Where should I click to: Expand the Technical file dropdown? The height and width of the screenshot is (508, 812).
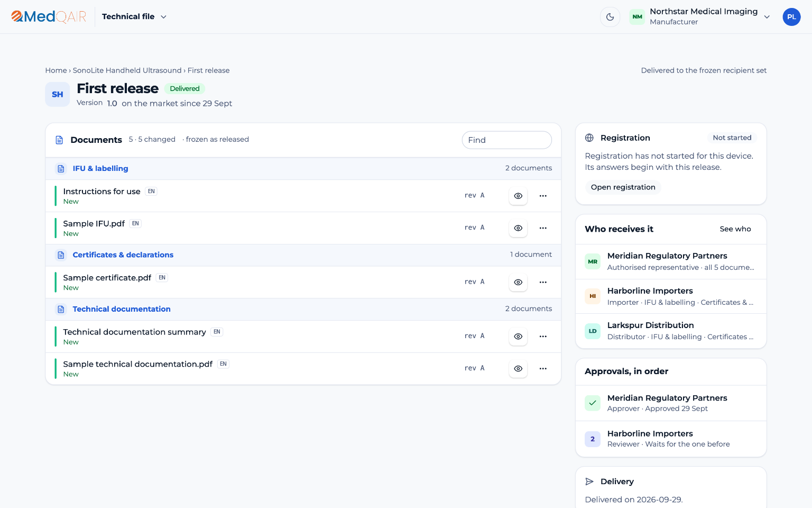click(x=134, y=17)
